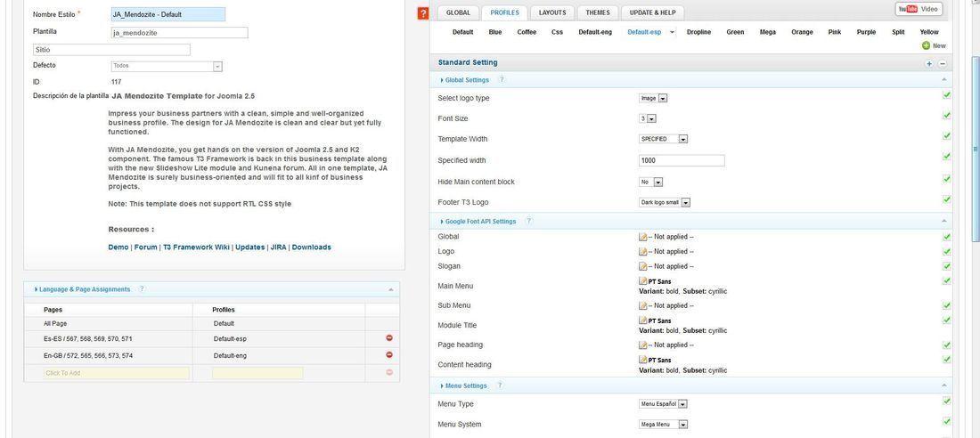Open Template Width dropdown
Image resolution: width=980 pixels, height=438 pixels.
pos(663,140)
